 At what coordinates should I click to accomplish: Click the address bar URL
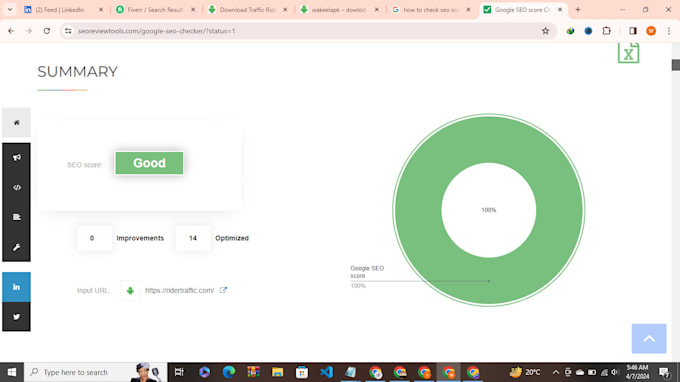pyautogui.click(x=157, y=31)
